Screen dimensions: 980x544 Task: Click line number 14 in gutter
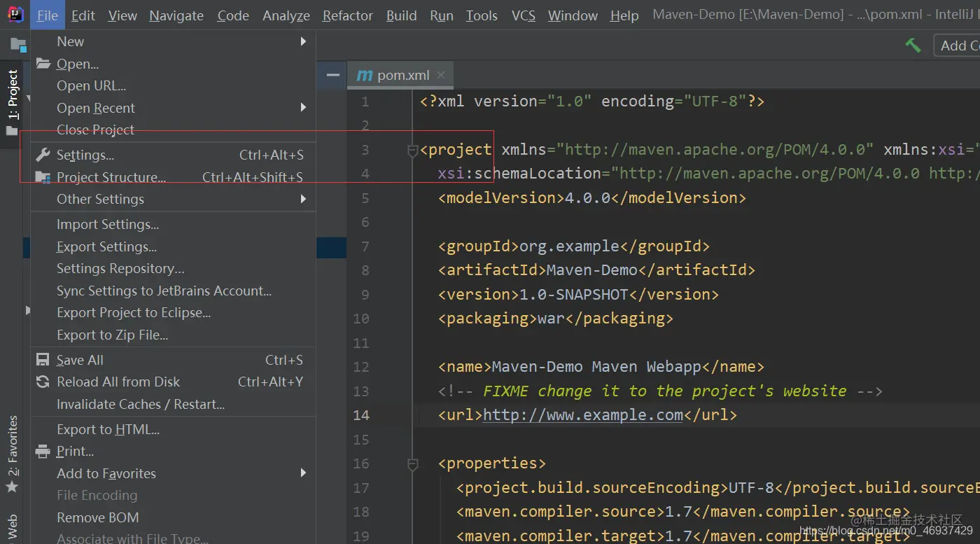360,414
